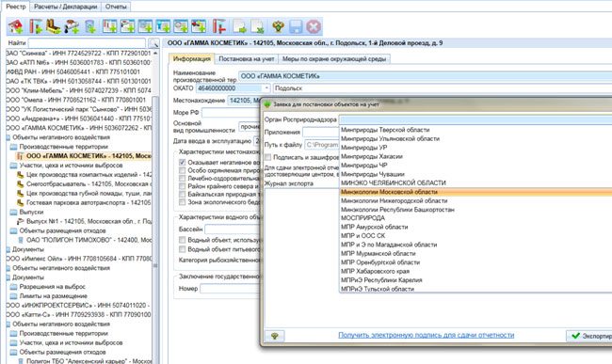612x364 pixels.
Task: Click the export document icon with green arrow
Action: [x=240, y=26]
